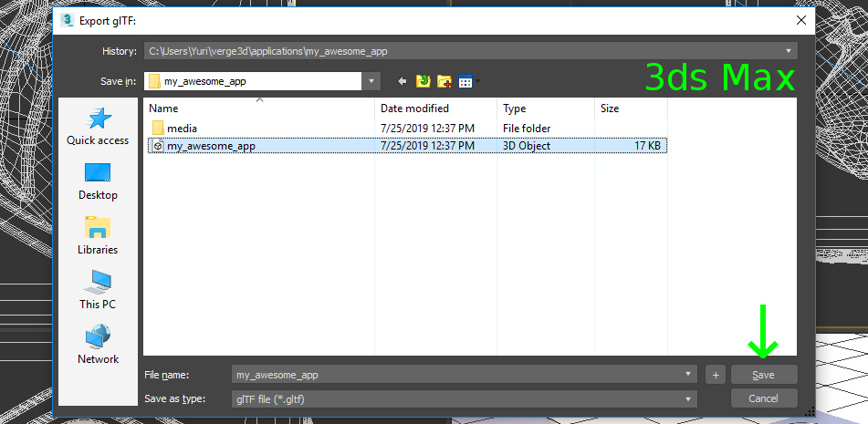Click the my_awesome_app 3D object file icon
The width and height of the screenshot is (868, 424).
pyautogui.click(x=158, y=145)
